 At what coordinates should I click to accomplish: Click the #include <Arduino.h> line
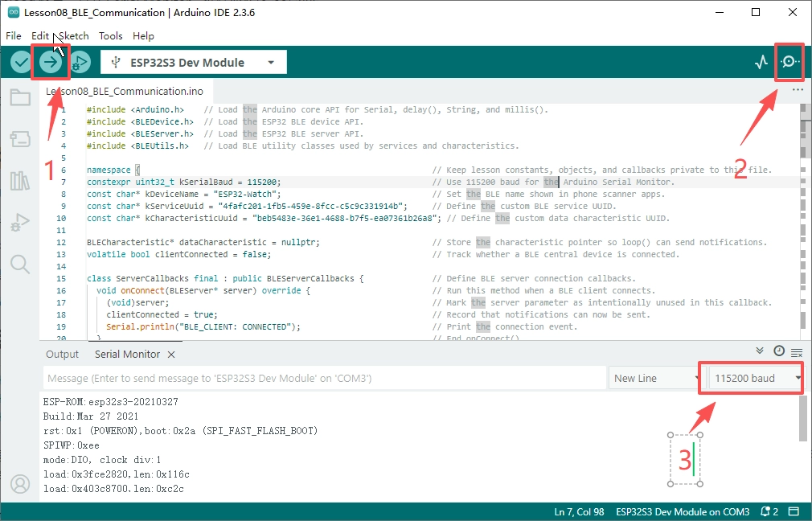pyautogui.click(x=317, y=110)
